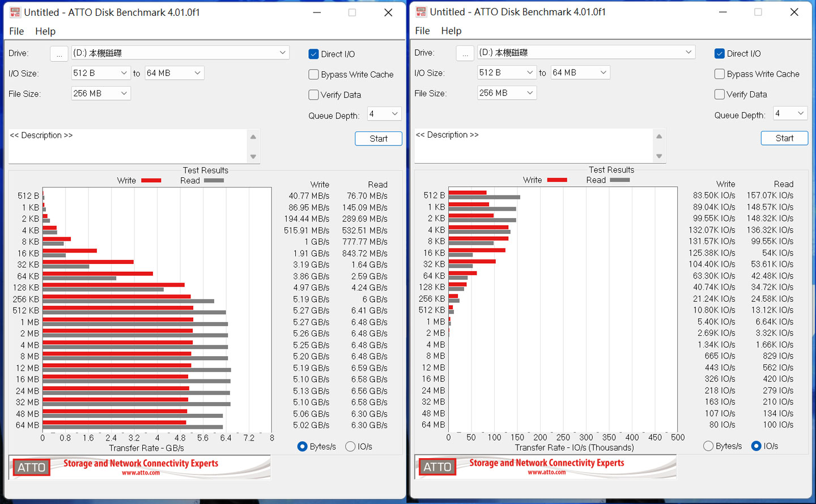
Task: Click description scroll up arrow, right window
Action: coord(659,136)
